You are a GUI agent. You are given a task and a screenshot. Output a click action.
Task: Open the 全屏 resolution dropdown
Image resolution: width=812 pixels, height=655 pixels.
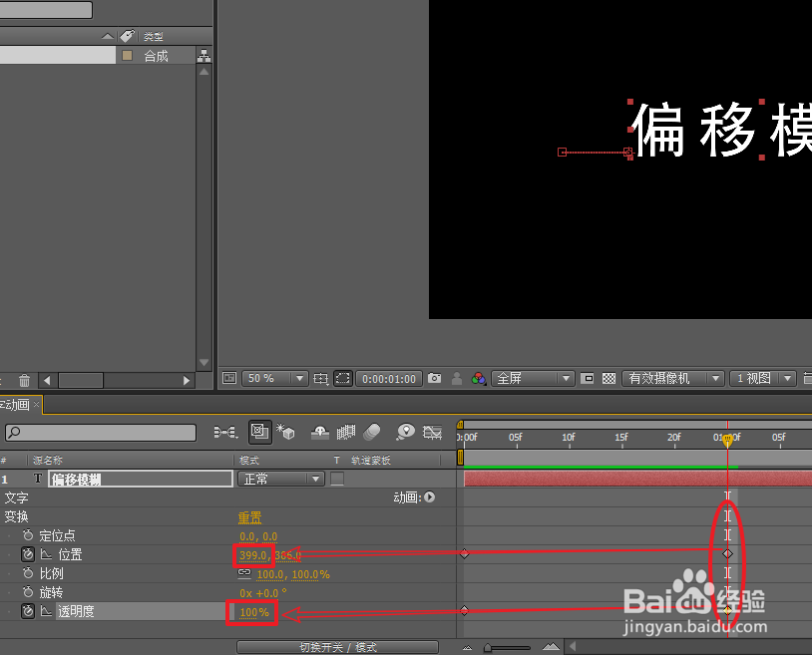pos(532,378)
